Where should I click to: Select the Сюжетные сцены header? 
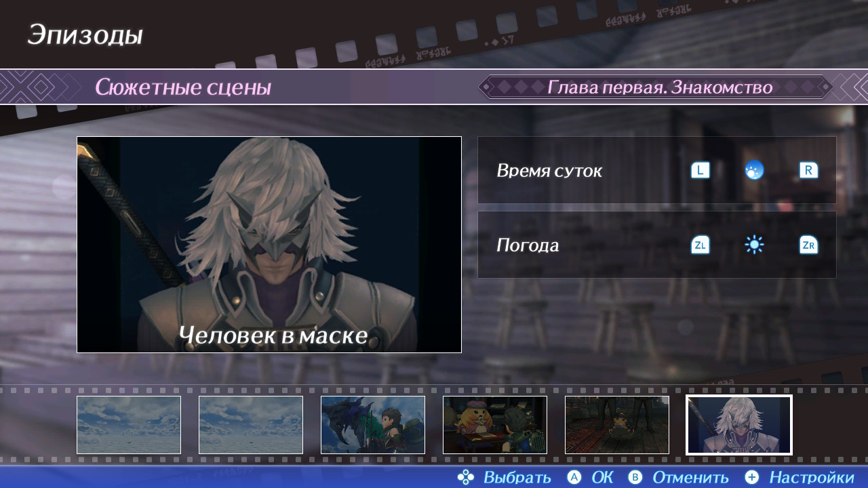183,87
